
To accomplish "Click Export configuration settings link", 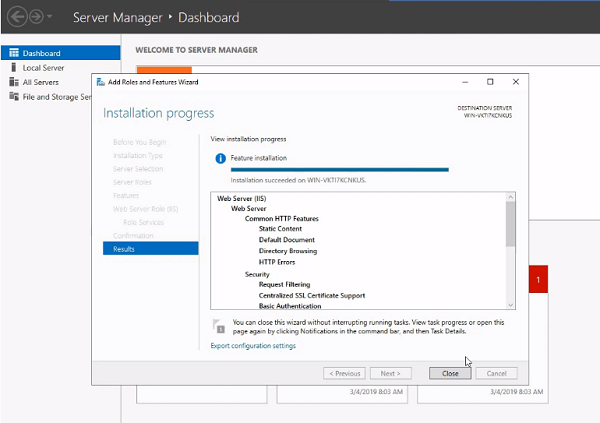I will pyautogui.click(x=253, y=346).
